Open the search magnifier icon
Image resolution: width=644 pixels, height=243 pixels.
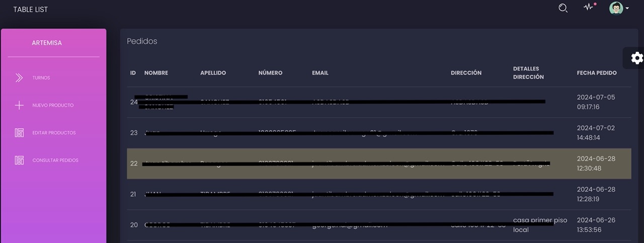[563, 8]
